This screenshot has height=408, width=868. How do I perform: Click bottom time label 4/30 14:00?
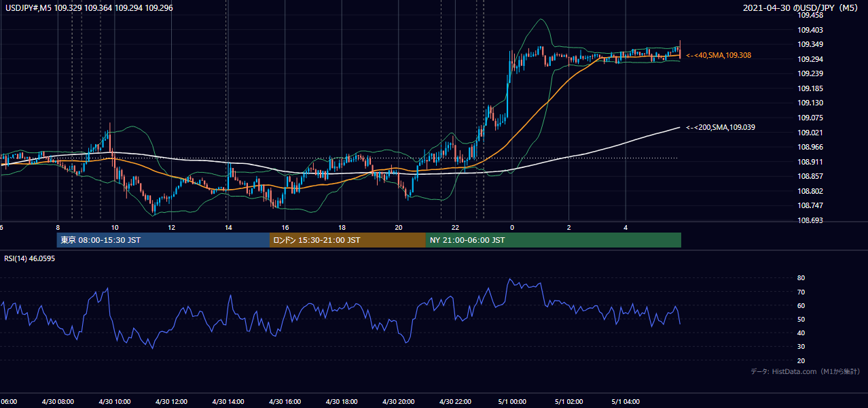(x=228, y=402)
